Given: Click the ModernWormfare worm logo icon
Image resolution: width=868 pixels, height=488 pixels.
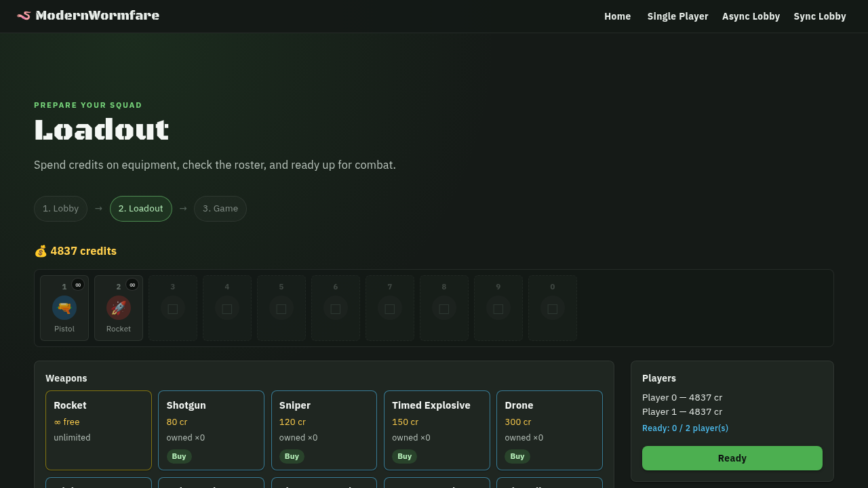Looking at the screenshot, I should pos(24,16).
